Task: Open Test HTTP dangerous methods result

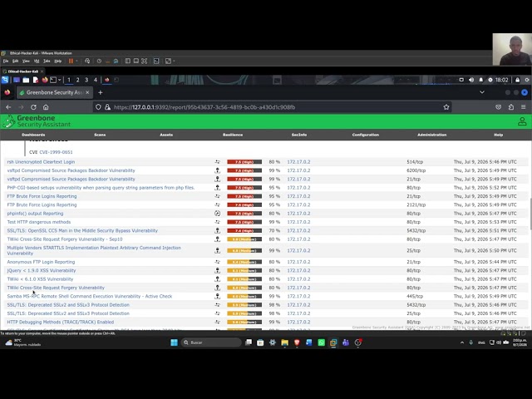Action: pyautogui.click(x=39, y=222)
